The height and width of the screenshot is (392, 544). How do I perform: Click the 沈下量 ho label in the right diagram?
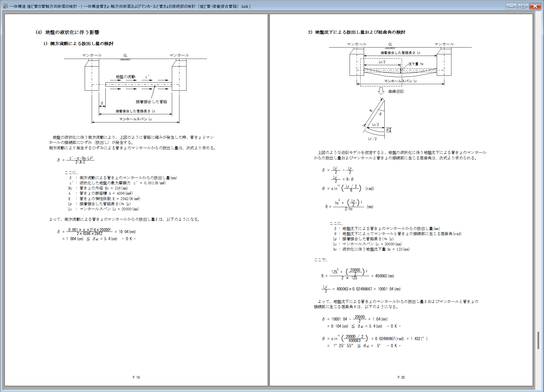point(416,64)
